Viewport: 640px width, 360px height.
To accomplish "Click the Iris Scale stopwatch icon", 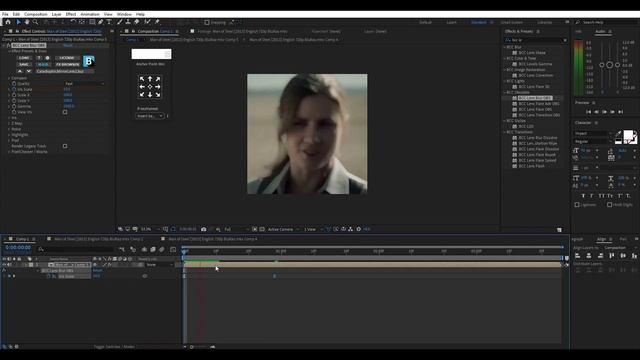I will 14,89.
